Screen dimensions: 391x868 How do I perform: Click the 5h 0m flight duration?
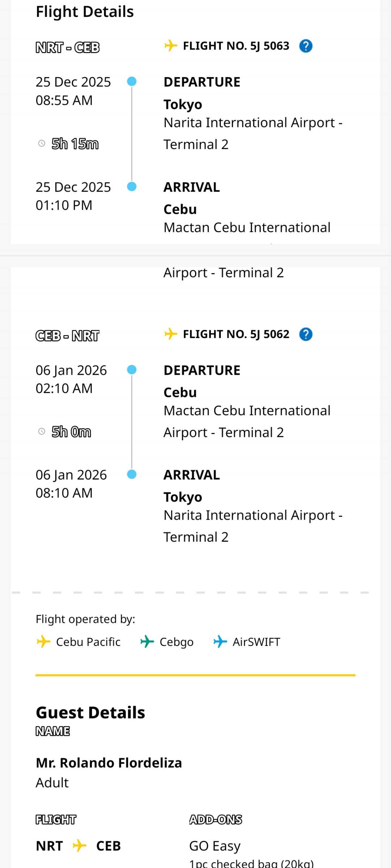click(x=71, y=432)
